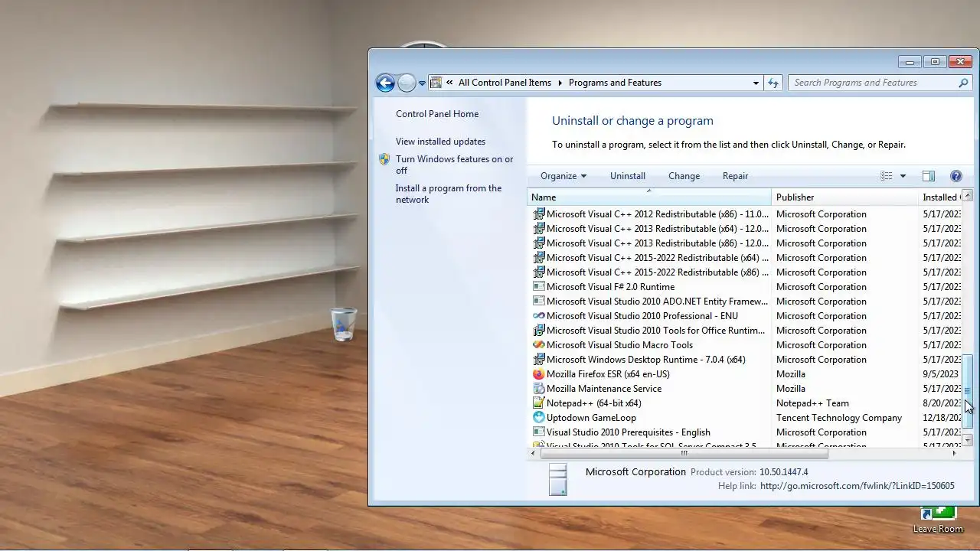Open Install a program from the network
This screenshot has width=980, height=551.
coord(449,194)
